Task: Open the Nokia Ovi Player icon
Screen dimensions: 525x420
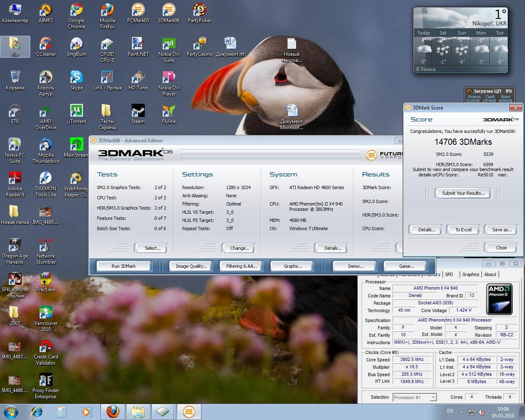Action: pos(169,83)
